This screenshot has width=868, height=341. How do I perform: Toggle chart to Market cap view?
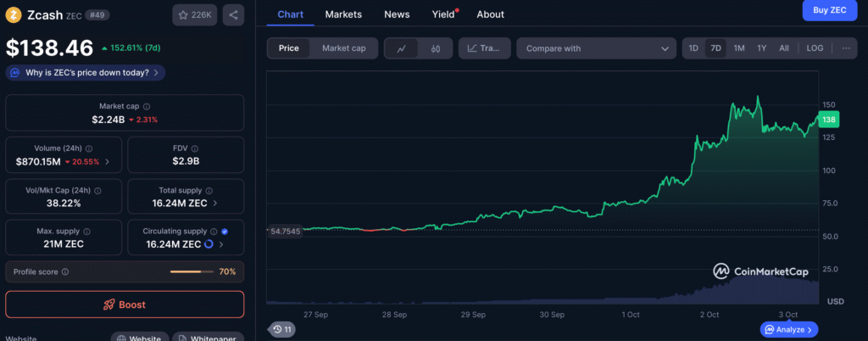pyautogui.click(x=344, y=48)
